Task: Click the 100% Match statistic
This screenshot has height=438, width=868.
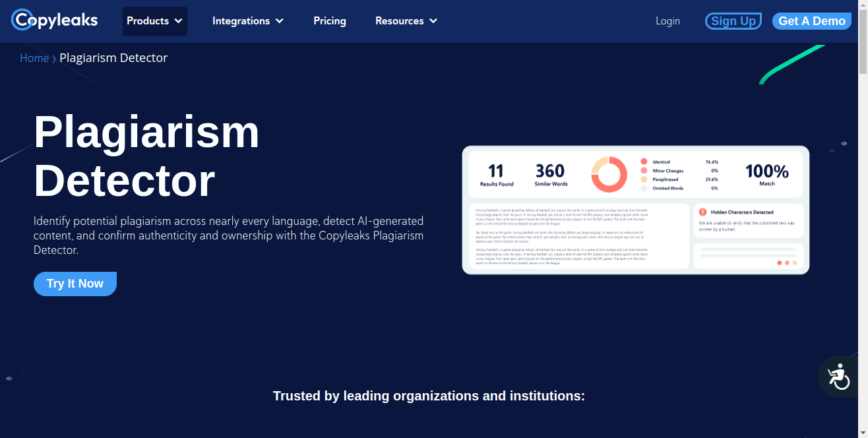Action: click(x=766, y=174)
